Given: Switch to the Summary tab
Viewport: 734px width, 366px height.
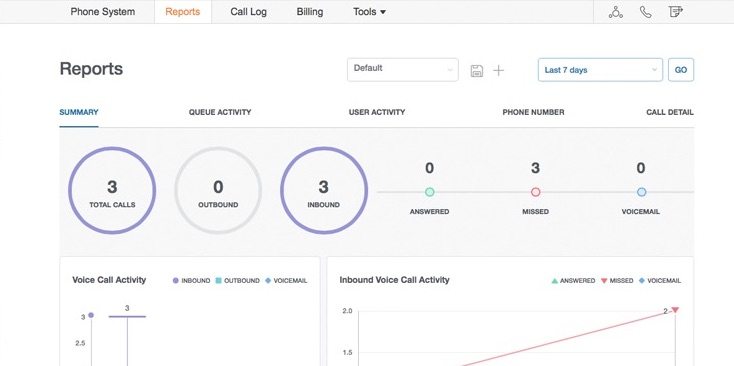Looking at the screenshot, I should pos(79,112).
